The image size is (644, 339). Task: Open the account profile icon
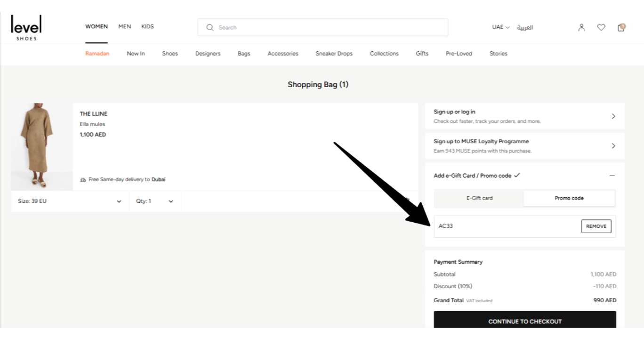[581, 27]
